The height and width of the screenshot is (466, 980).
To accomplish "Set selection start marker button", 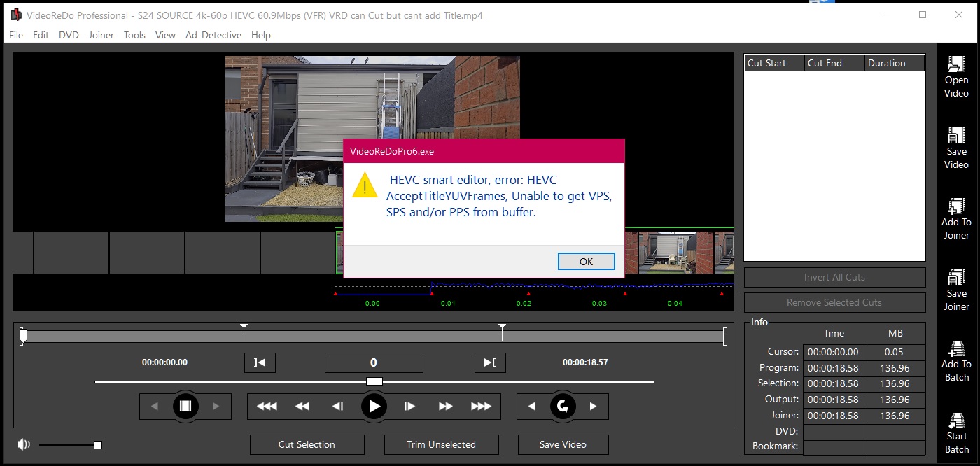I will tap(260, 362).
